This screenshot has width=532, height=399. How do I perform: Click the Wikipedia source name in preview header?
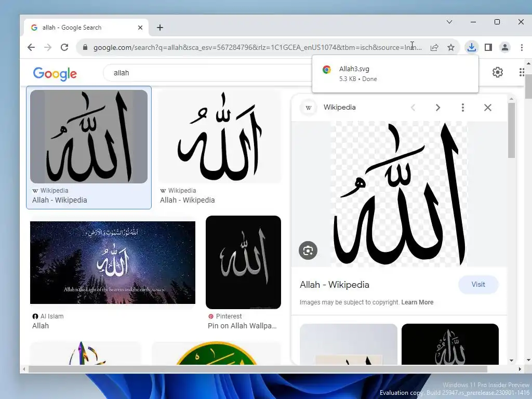(339, 107)
